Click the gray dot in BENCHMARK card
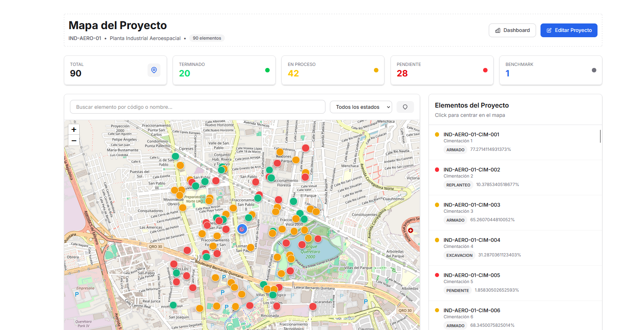Screen dimensions: 644x330 (x=594, y=70)
